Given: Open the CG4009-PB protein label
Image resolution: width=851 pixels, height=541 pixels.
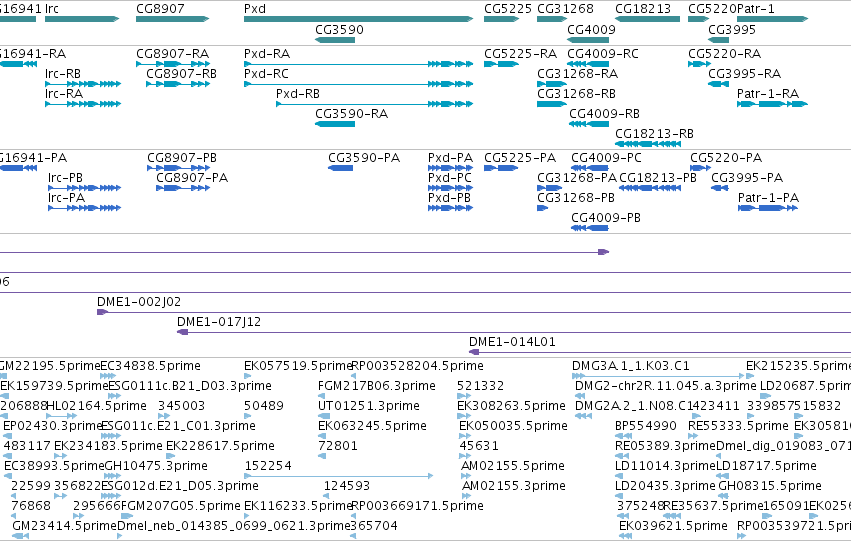Looking at the screenshot, I should point(606,218).
